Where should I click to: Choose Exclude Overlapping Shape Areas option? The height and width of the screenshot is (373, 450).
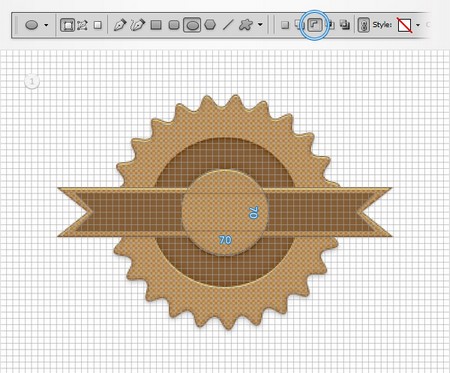345,25
